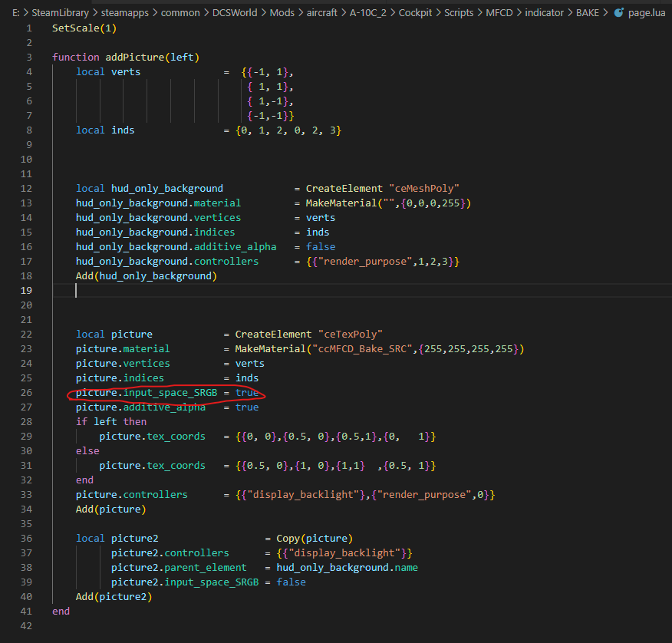Click line number 26 in the gutter
The height and width of the screenshot is (643, 672).
pyautogui.click(x=26, y=393)
